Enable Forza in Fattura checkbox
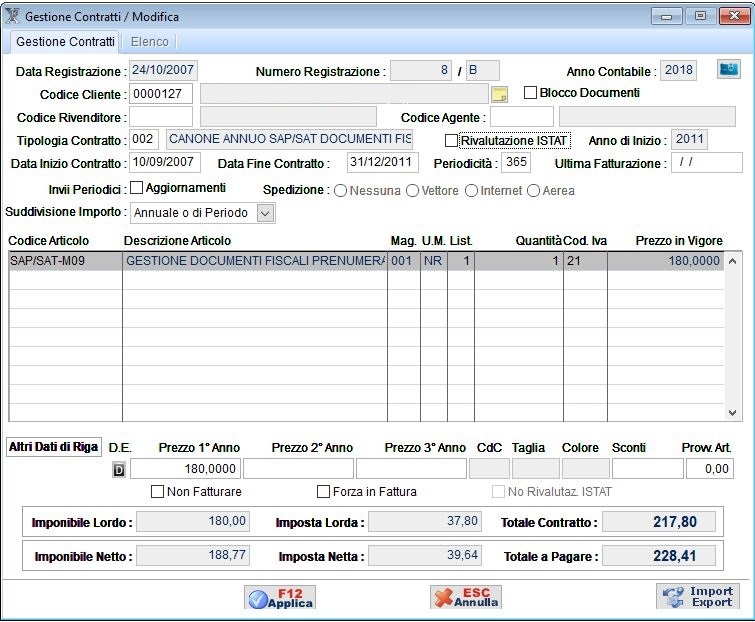This screenshot has width=755, height=622. (x=323, y=492)
